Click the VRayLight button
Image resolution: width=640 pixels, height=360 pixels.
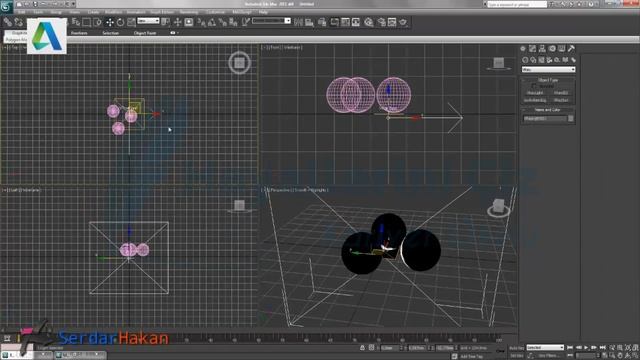[535, 93]
